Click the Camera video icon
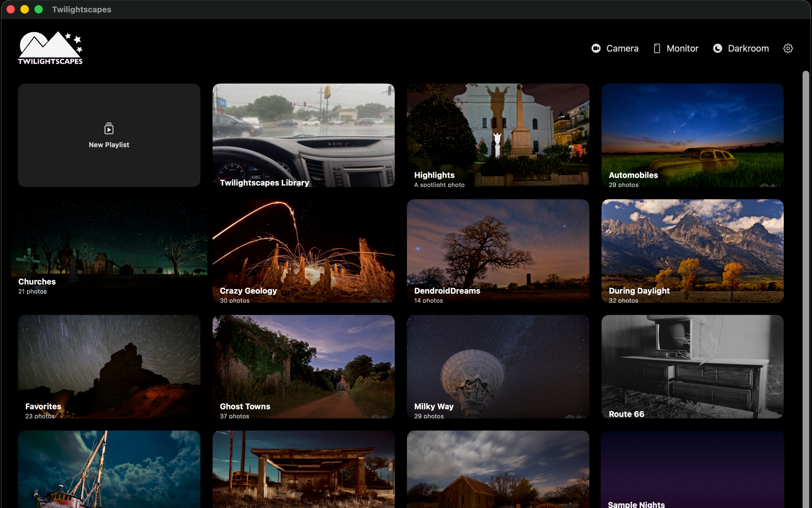 [x=596, y=48]
